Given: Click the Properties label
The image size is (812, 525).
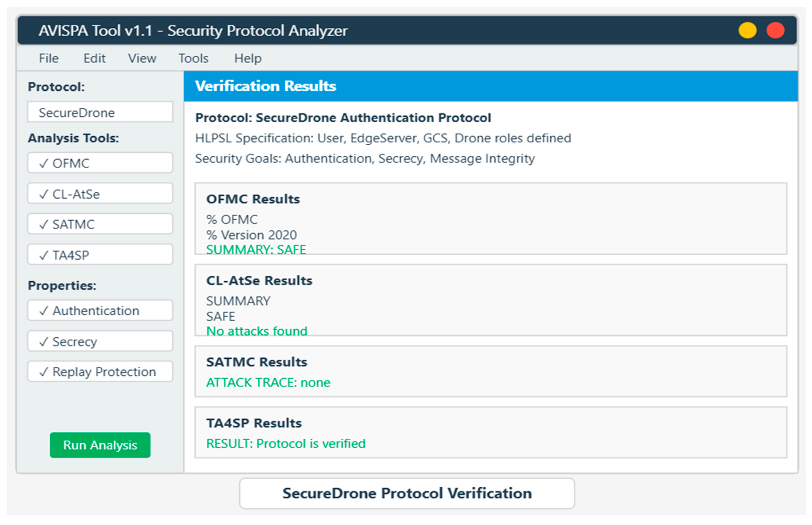Looking at the screenshot, I should point(62,285).
